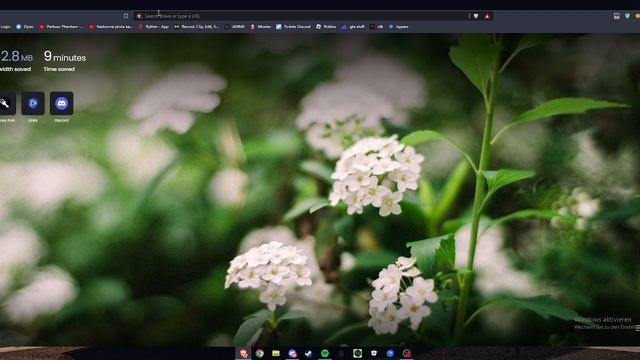
Task: Open the green square app icon in taskbar
Action: click(358, 353)
